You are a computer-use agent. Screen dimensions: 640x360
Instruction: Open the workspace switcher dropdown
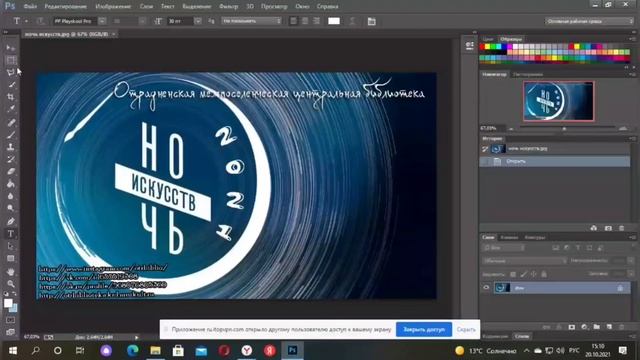pyautogui.click(x=589, y=21)
